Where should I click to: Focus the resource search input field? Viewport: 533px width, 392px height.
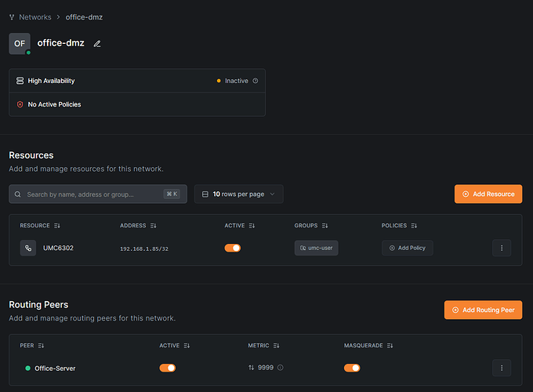94,194
